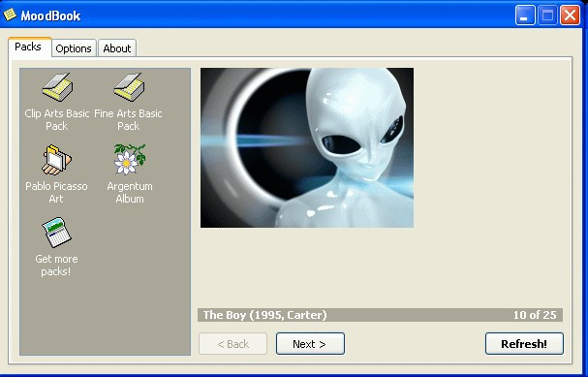Open the Fine Arts Basic Pack icon
Screen dimensions: 588x377
(129, 87)
